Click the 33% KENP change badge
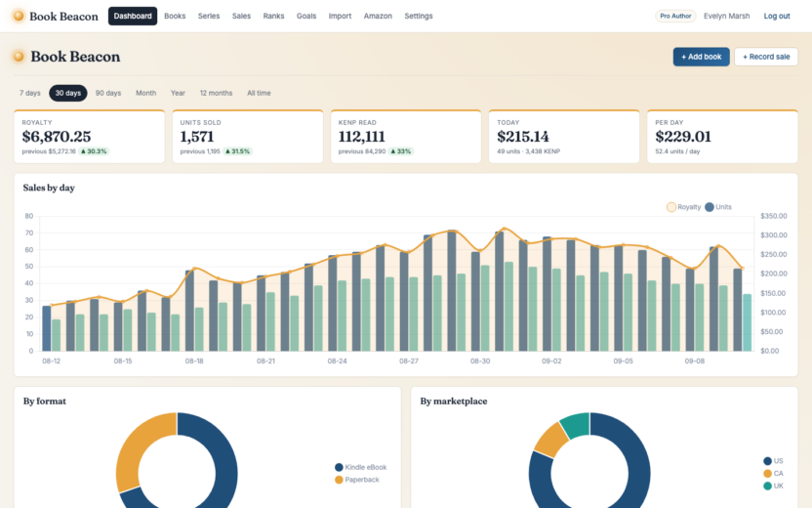The width and height of the screenshot is (812, 508). click(401, 151)
